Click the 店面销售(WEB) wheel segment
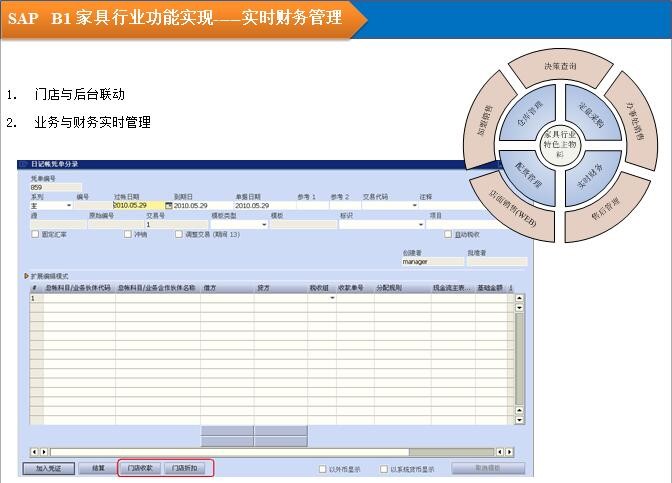The height and width of the screenshot is (483, 672). pyautogui.click(x=512, y=208)
